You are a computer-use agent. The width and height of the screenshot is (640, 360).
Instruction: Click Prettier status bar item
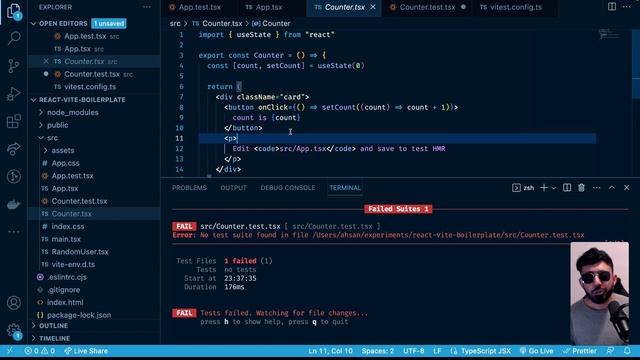tap(580, 351)
